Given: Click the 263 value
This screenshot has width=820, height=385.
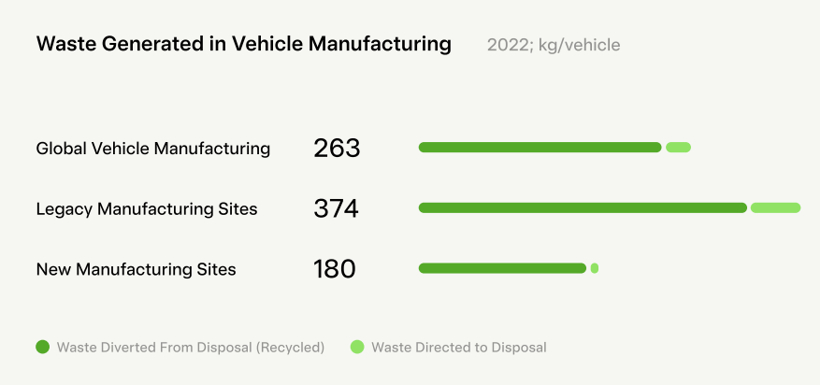Looking at the screenshot, I should (337, 149).
